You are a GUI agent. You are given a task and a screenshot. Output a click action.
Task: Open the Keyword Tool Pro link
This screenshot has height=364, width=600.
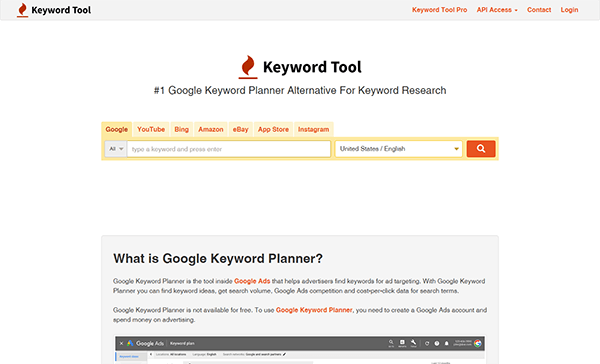(x=440, y=10)
